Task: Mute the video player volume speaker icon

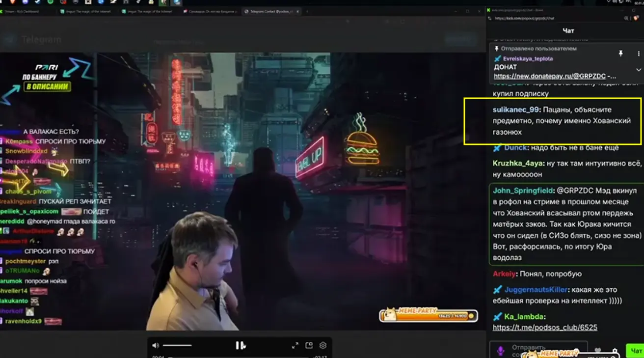Action: 156,345
